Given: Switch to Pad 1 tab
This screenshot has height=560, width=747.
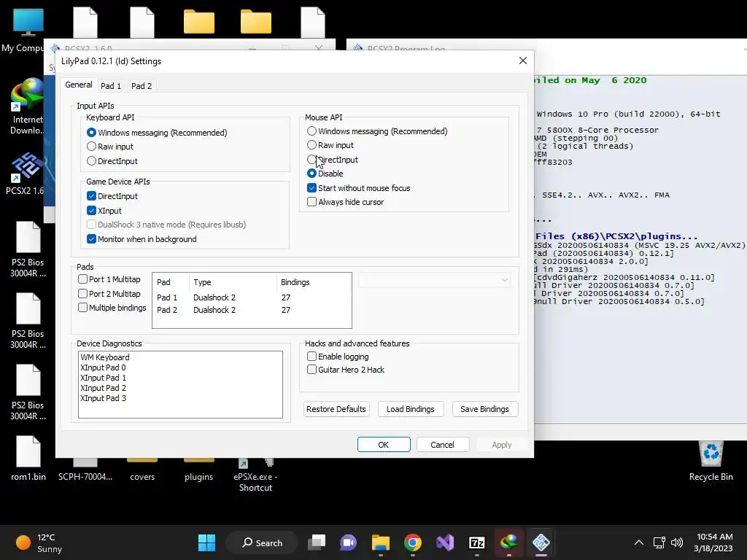Looking at the screenshot, I should pyautogui.click(x=111, y=86).
